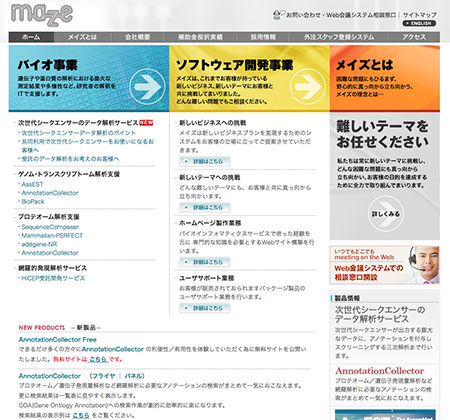Open お問い合わせ・Web会議システム相談窓口 link
Viewport: 450px width, 420px height.
(x=341, y=15)
